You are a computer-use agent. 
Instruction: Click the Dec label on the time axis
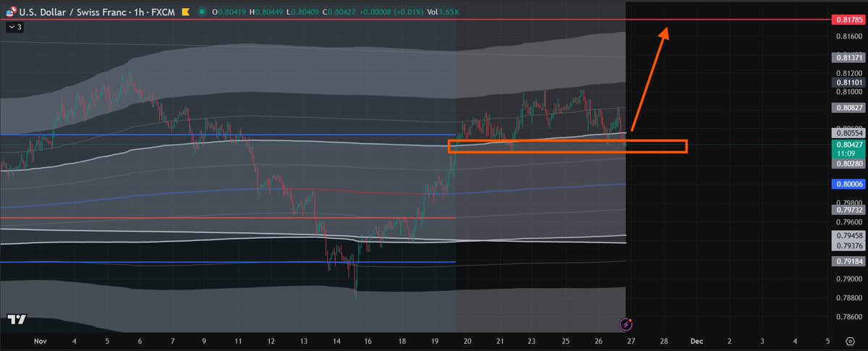(696, 340)
